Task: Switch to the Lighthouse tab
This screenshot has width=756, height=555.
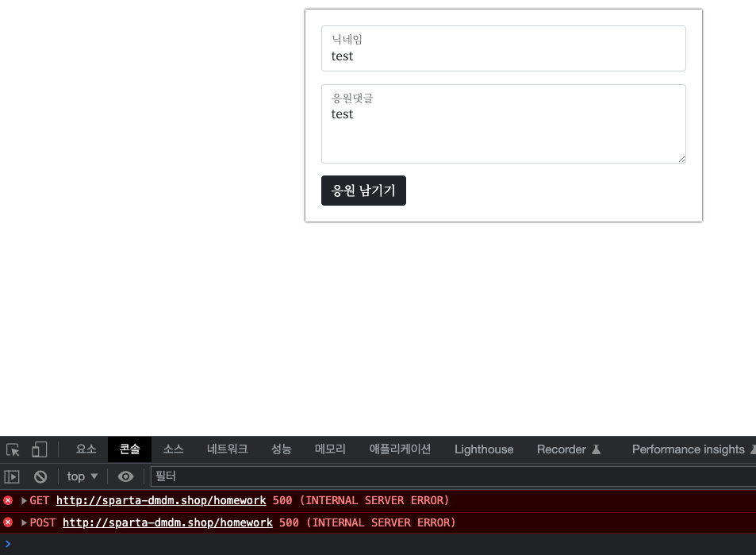Action: click(484, 449)
